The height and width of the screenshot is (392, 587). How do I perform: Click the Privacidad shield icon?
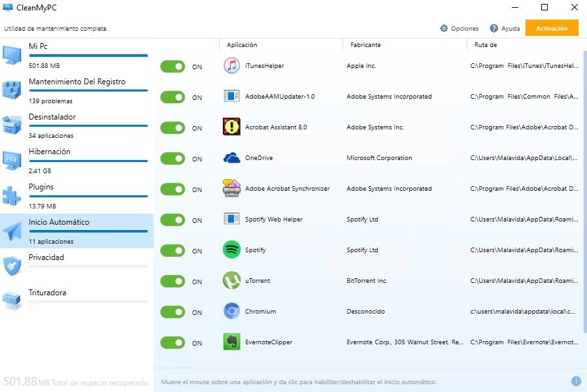pos(12,267)
